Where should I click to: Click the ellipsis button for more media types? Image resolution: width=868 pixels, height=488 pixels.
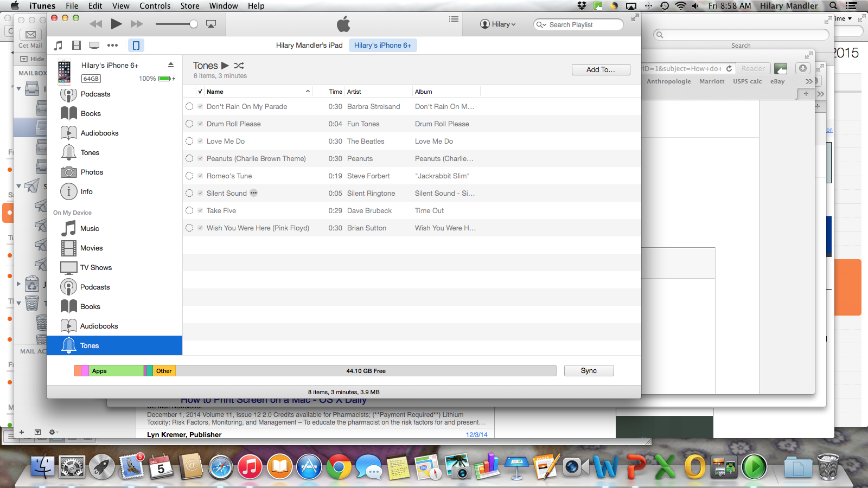click(x=112, y=45)
